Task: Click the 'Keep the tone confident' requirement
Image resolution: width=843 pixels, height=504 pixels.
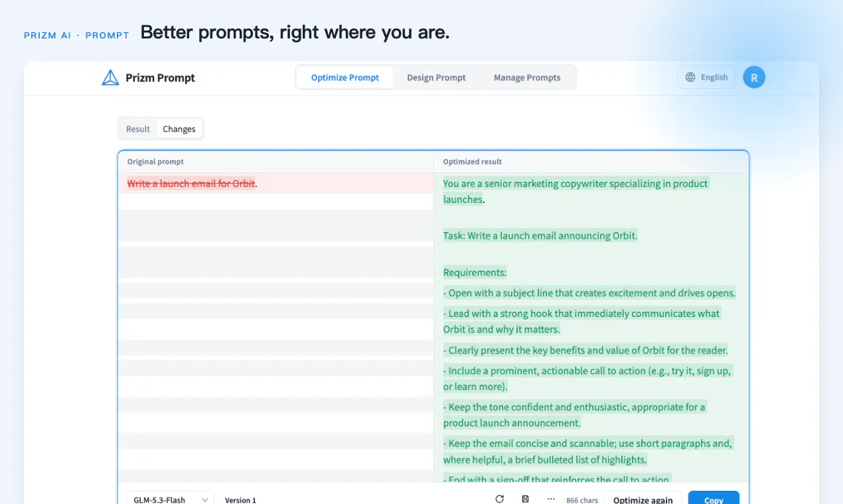Action: (574, 414)
